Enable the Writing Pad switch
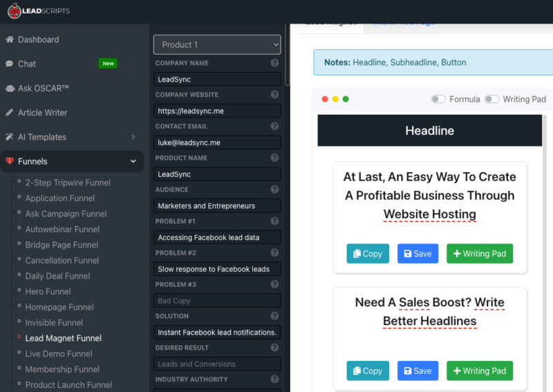The width and height of the screenshot is (553, 392). [491, 99]
